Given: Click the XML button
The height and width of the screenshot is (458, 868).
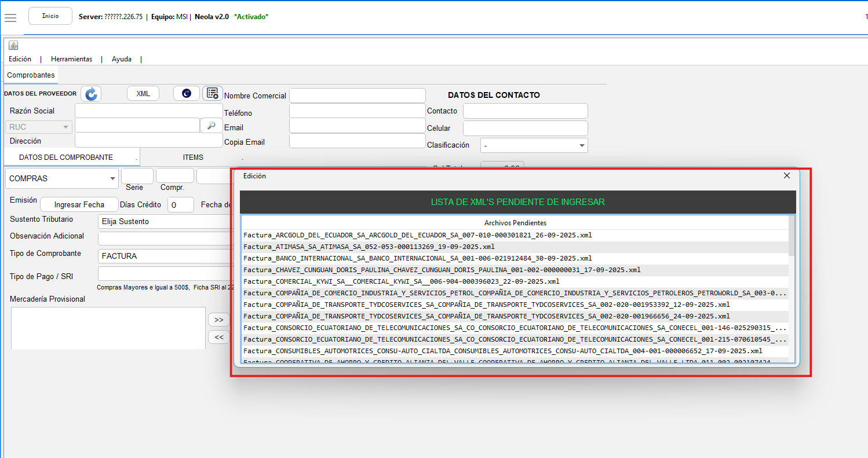Looking at the screenshot, I should [x=143, y=94].
